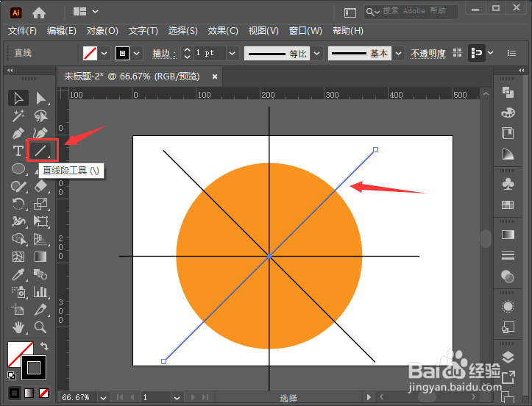Select the Pen tool
This screenshot has height=406, width=532.
pyautogui.click(x=18, y=133)
